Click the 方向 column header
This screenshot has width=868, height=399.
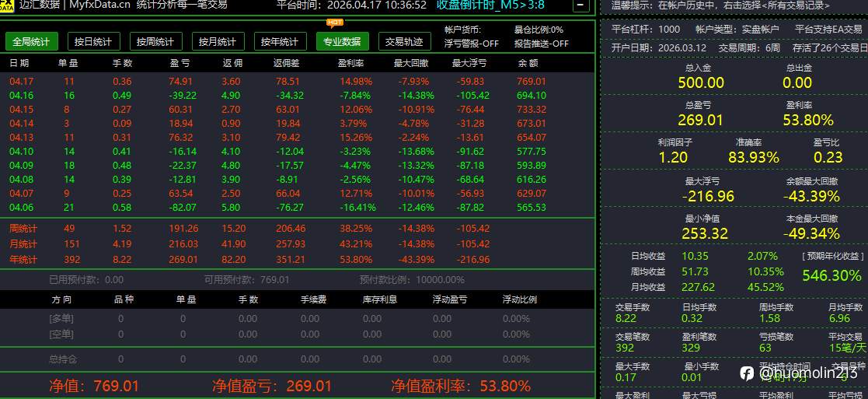pos(62,299)
